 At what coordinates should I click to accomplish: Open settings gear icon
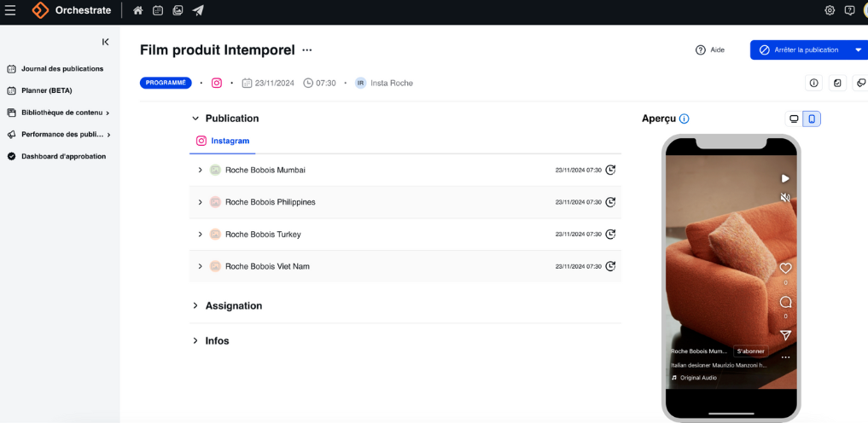[830, 10]
